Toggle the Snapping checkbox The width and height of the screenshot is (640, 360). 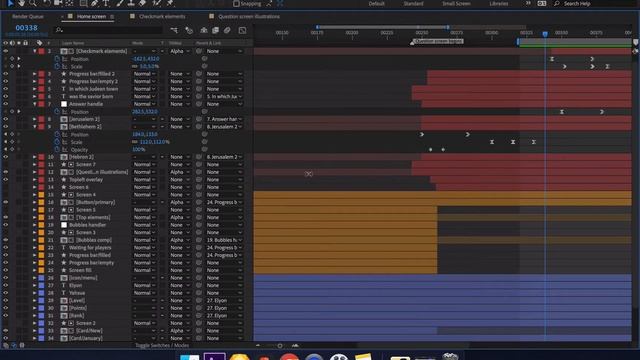click(x=236, y=4)
